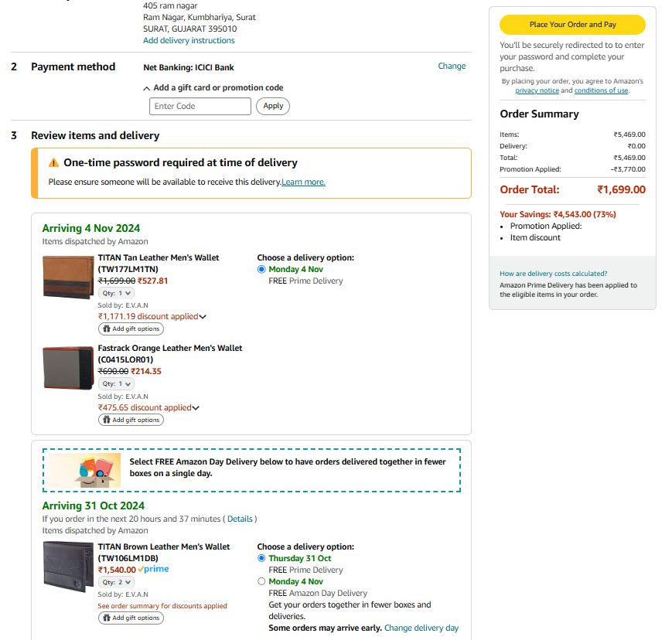Click the gift icon for TITAN Tan wallet
The height and width of the screenshot is (640, 672).
(107, 329)
